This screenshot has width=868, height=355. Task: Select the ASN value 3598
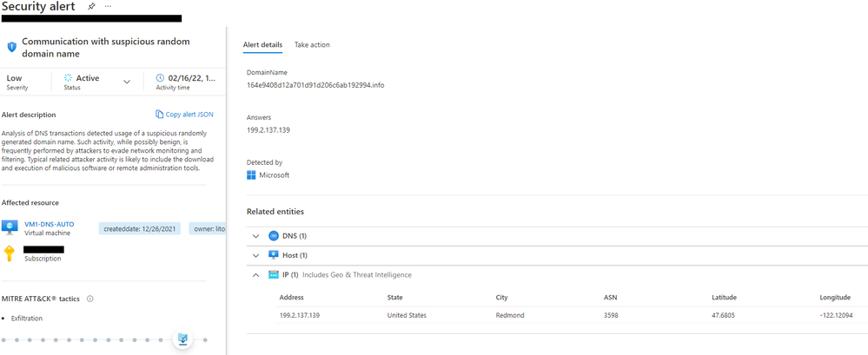pyautogui.click(x=611, y=316)
